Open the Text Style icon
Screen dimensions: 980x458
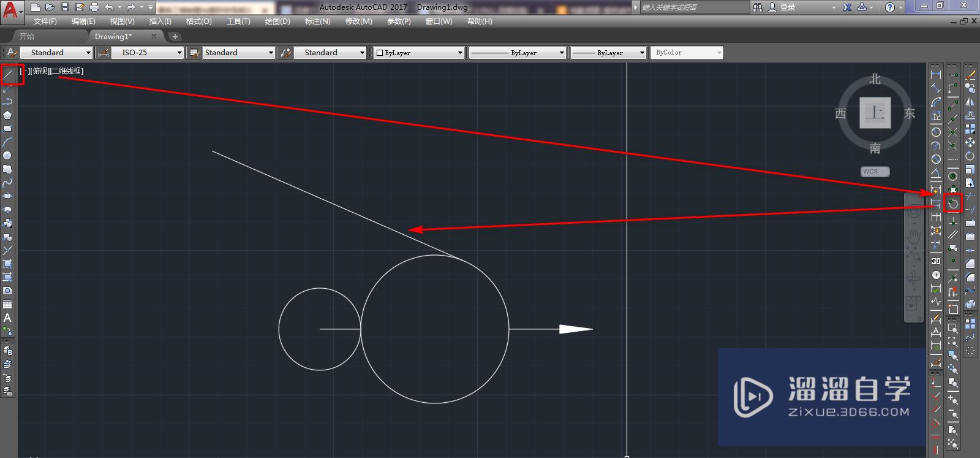(x=11, y=53)
